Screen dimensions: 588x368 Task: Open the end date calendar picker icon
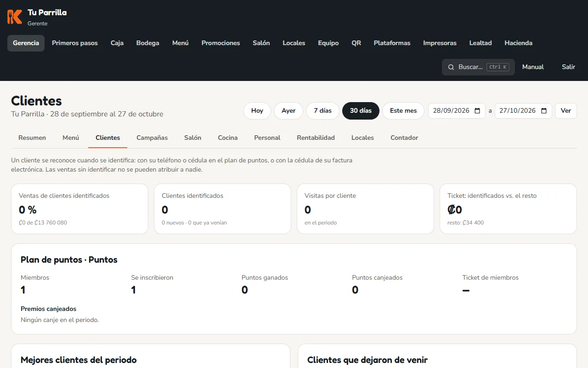(544, 111)
